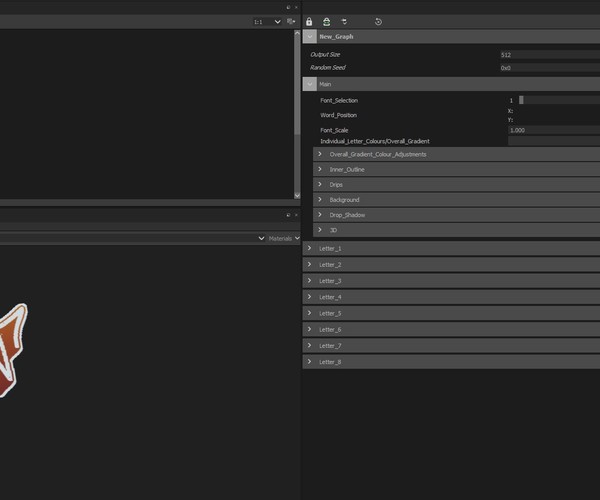Undock the top-left view panel

point(288,7)
